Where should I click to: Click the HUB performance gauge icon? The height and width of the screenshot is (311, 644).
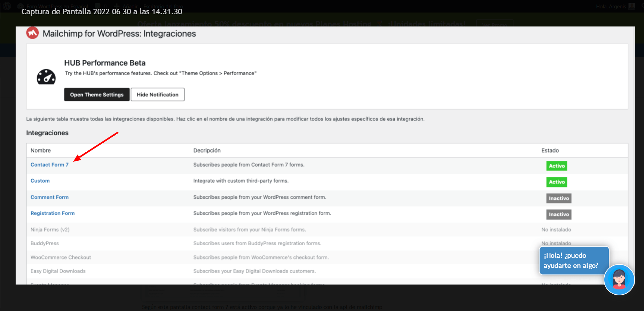46,77
